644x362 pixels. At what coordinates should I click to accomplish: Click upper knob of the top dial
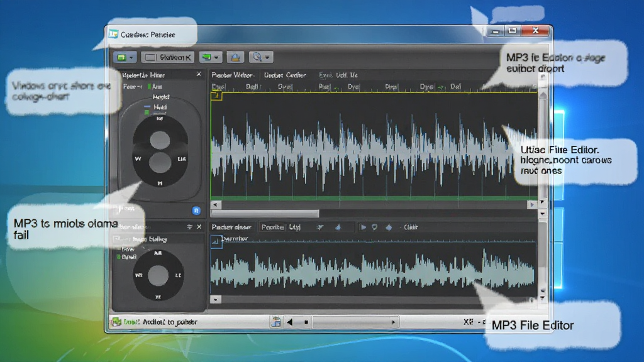pos(160,140)
